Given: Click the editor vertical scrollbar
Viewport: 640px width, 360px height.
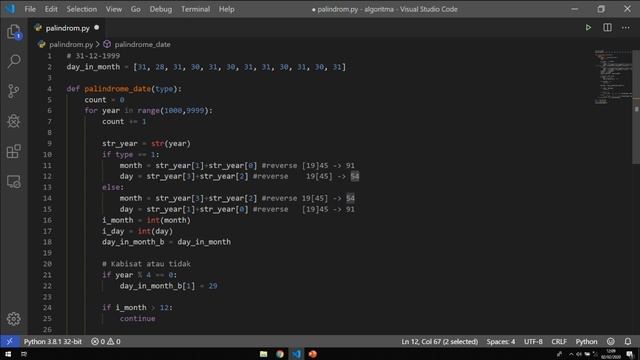Looking at the screenshot, I should tap(636, 107).
